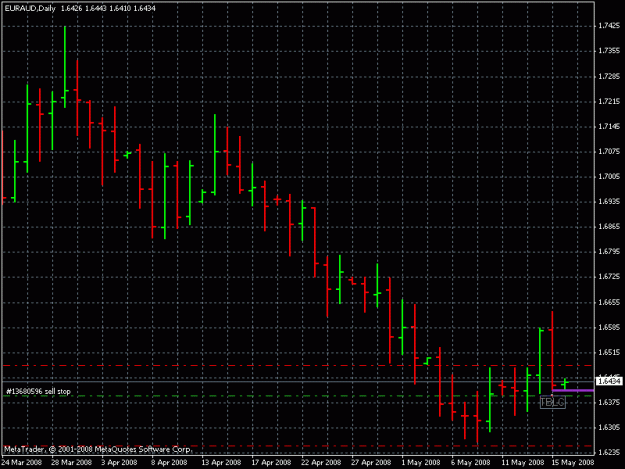Click the 1.7005 price scale label
The image size is (625, 469).
click(x=609, y=177)
